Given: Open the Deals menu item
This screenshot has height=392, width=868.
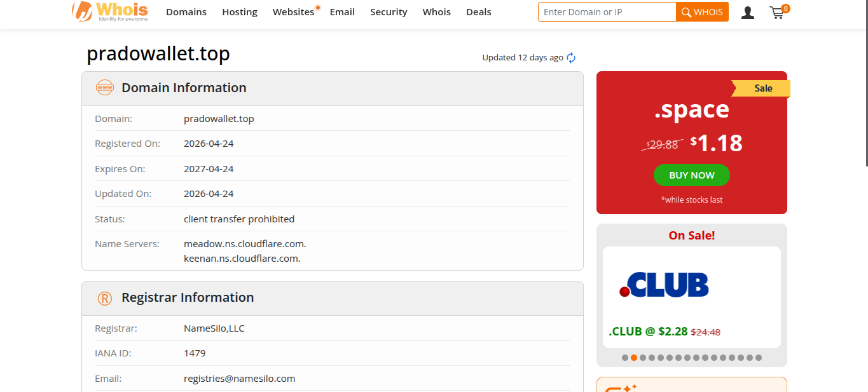Looking at the screenshot, I should coord(479,12).
